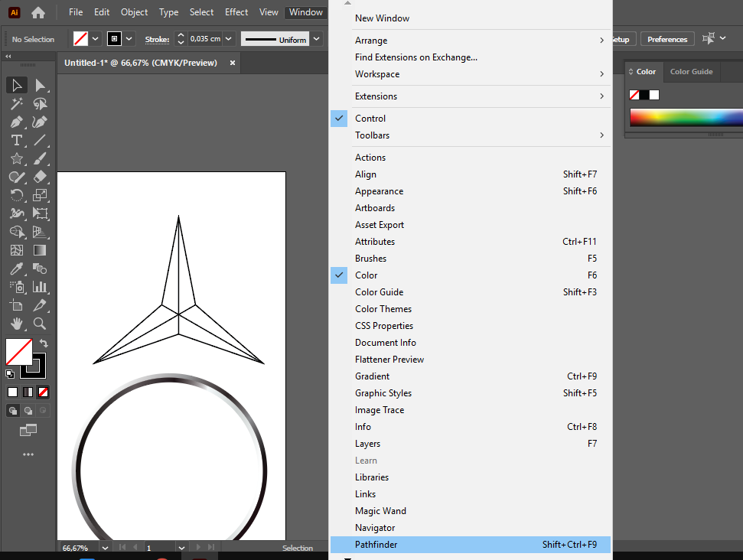
Task: Toggle off the checked Color panel entry
Action: [366, 275]
